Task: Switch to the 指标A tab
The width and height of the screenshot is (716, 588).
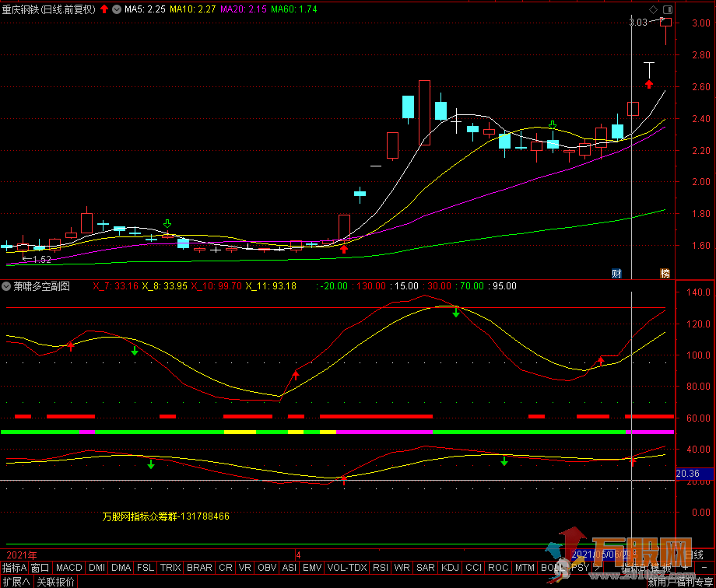Action: 14,568
